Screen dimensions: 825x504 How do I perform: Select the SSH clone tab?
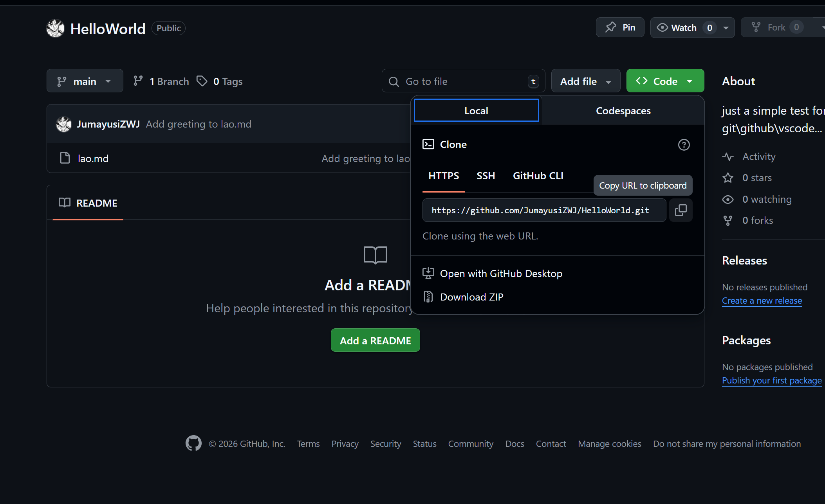point(486,176)
